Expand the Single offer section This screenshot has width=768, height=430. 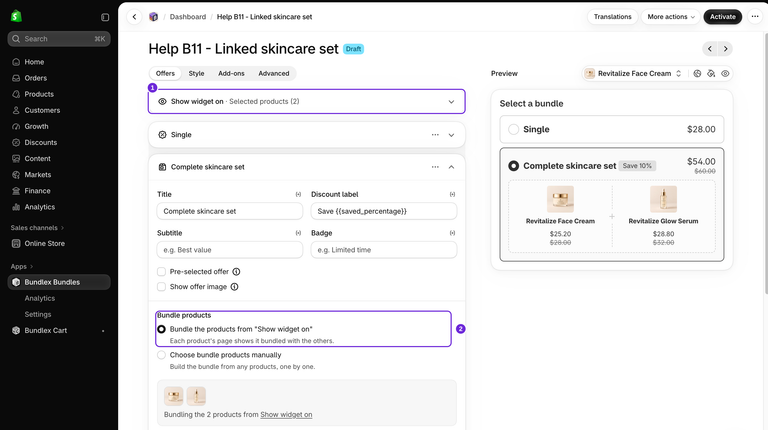pos(451,135)
